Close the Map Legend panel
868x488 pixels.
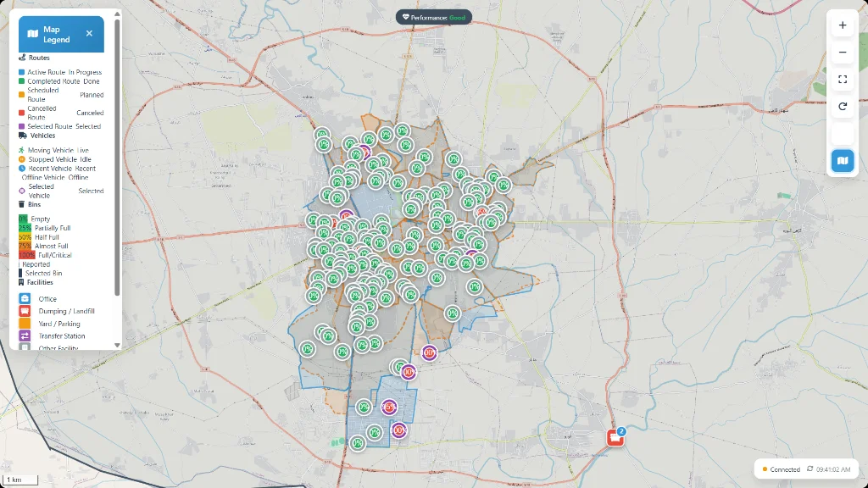tap(89, 33)
